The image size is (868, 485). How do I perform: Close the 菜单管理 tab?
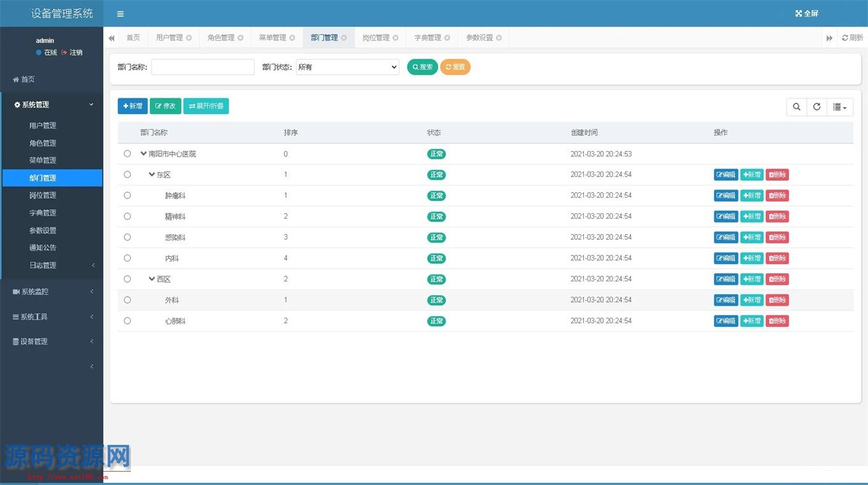[292, 38]
